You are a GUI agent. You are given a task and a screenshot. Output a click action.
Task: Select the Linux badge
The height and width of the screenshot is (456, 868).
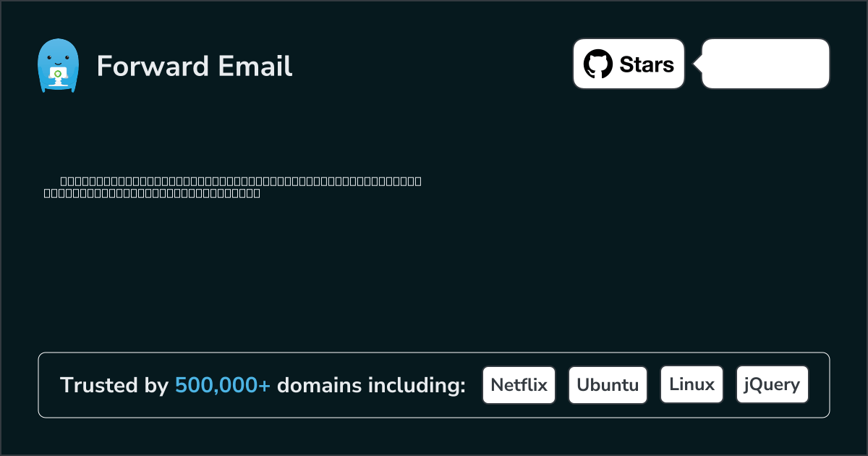coord(692,384)
